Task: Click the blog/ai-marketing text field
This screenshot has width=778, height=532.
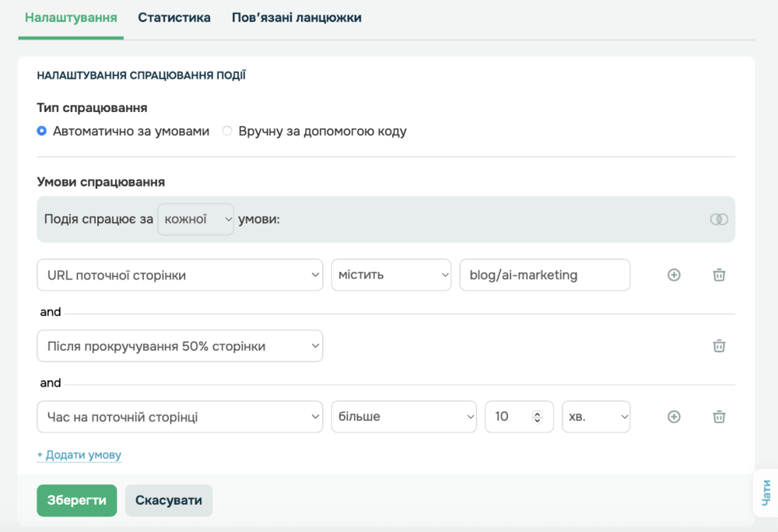Action: click(x=544, y=275)
